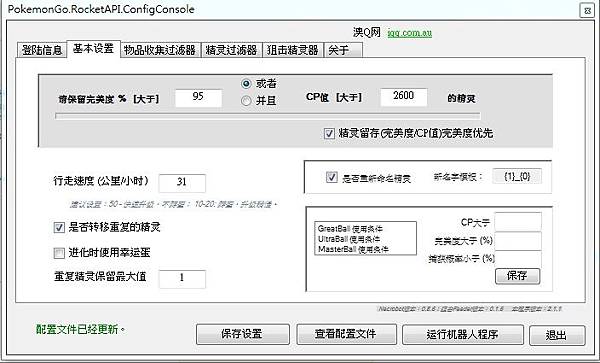600x363 pixels.
Task: Open the 物品收集过滤器 tab
Action: coord(160,50)
